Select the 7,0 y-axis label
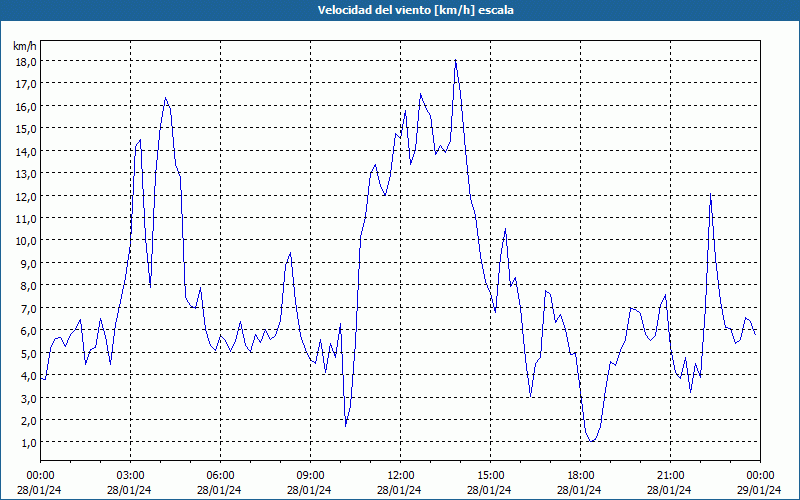 (x=30, y=308)
